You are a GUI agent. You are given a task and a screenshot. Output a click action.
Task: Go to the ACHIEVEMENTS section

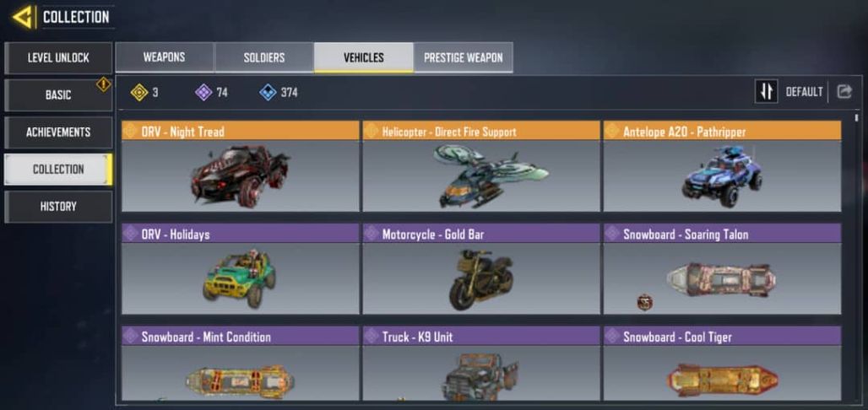coord(58,132)
